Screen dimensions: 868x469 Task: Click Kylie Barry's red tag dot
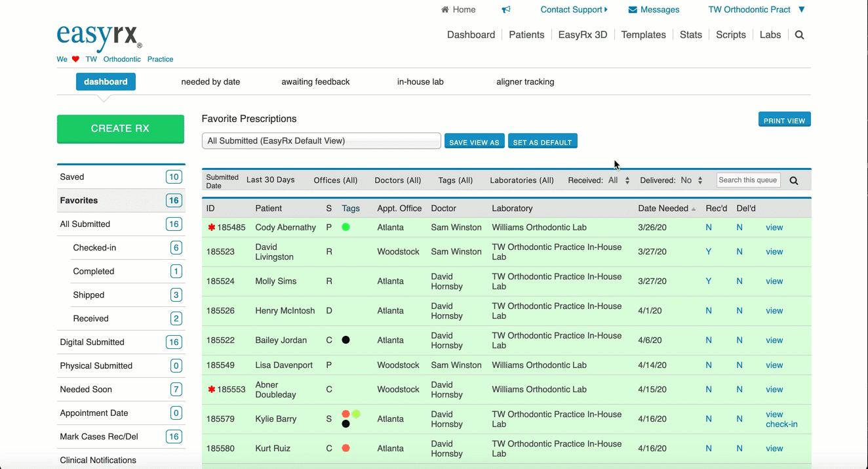coord(346,414)
